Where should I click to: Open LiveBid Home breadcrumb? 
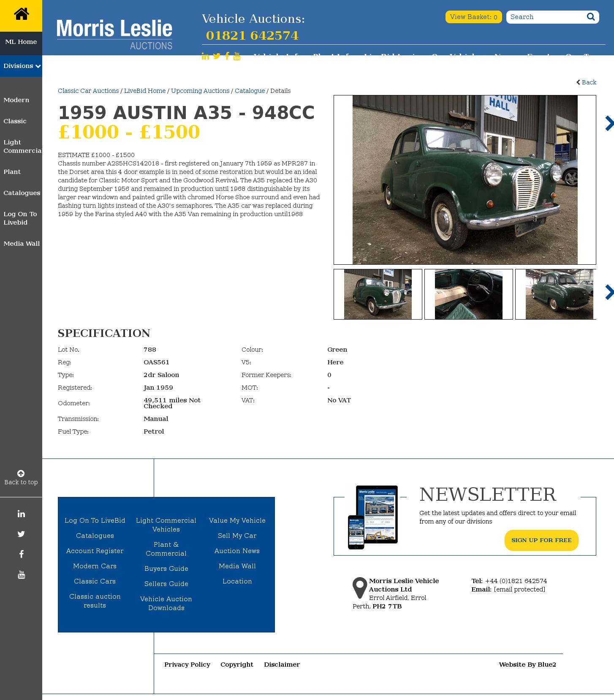click(x=145, y=91)
